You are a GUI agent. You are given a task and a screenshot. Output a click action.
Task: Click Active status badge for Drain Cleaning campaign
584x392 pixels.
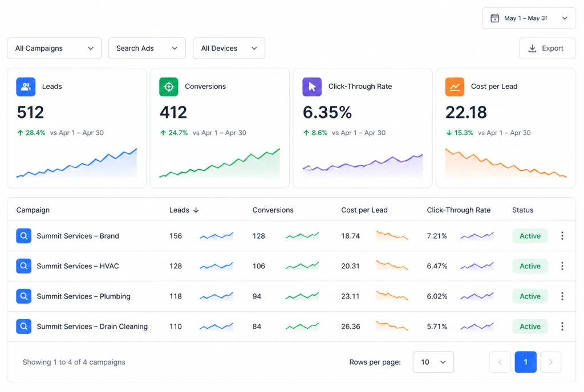530,326
